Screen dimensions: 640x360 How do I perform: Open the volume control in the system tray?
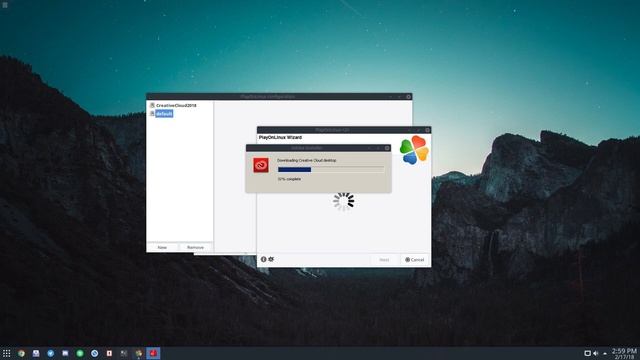pos(596,353)
